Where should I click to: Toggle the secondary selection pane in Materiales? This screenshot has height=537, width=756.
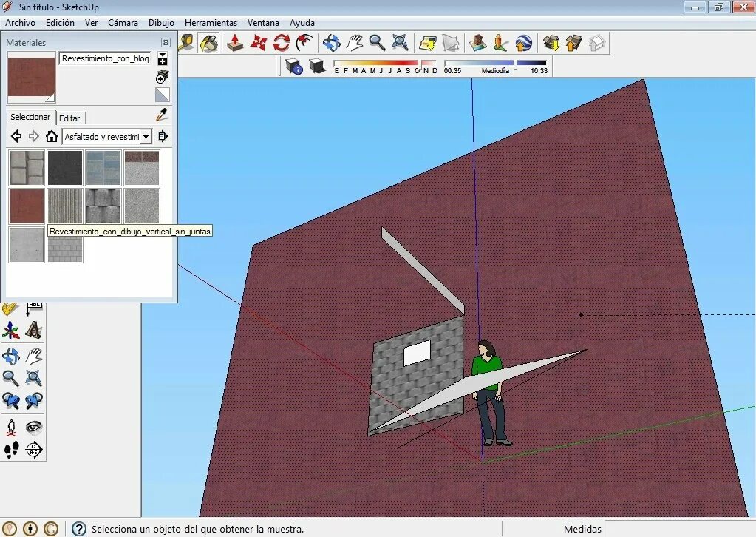163,94
